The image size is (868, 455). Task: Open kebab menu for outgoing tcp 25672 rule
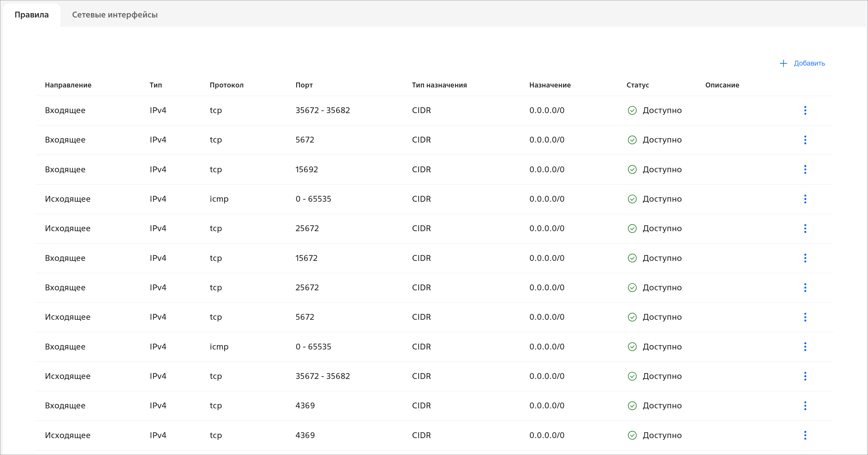pyautogui.click(x=805, y=228)
